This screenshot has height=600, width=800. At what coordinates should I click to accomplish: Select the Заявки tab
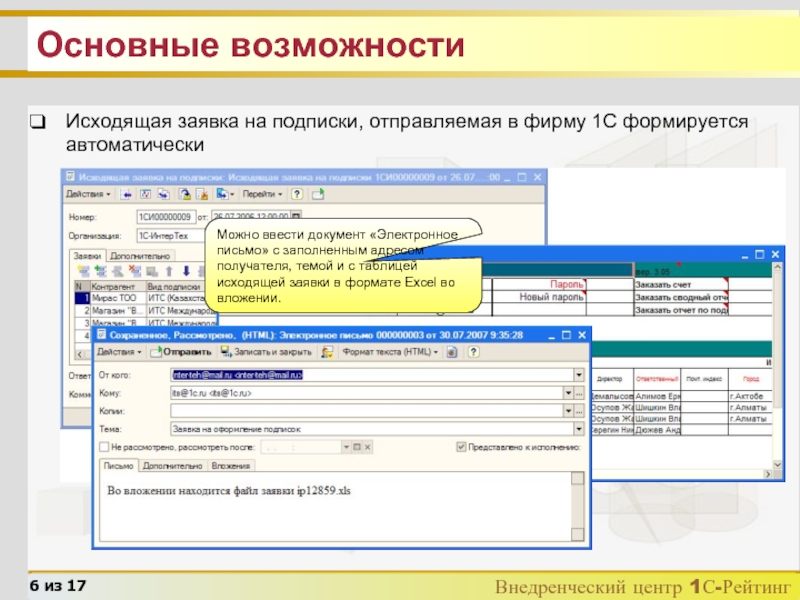tap(87, 256)
